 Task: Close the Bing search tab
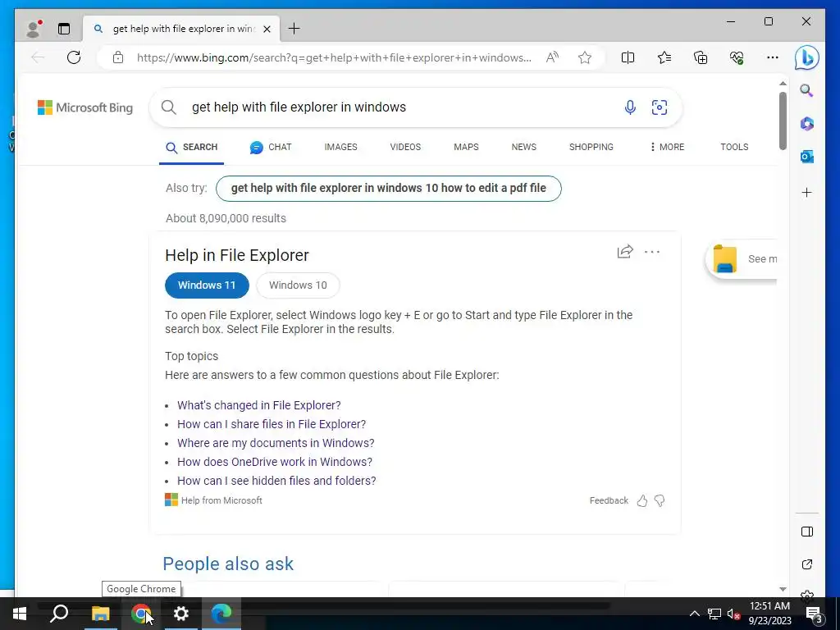tap(267, 29)
